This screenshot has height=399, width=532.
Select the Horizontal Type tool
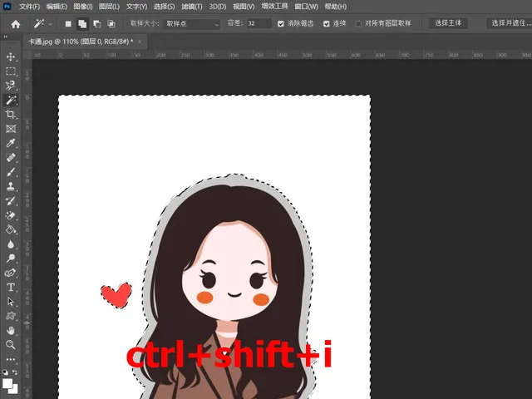click(11, 287)
